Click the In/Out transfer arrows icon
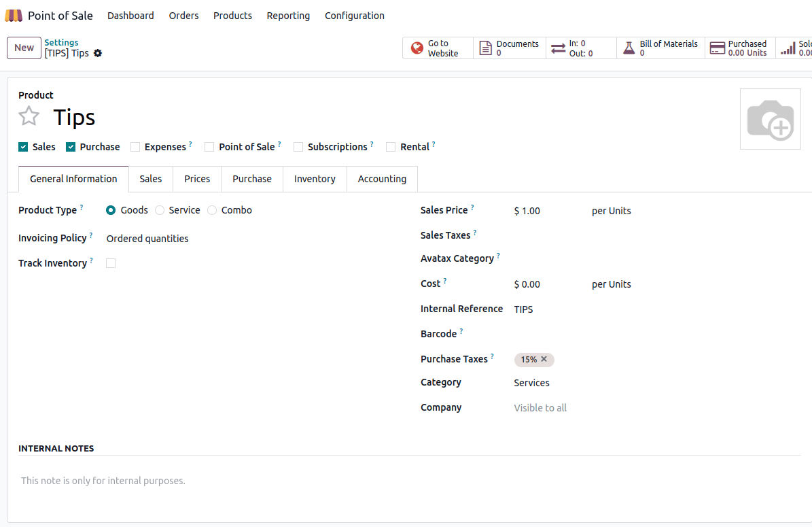Screen dimensions: 812x527 point(559,48)
